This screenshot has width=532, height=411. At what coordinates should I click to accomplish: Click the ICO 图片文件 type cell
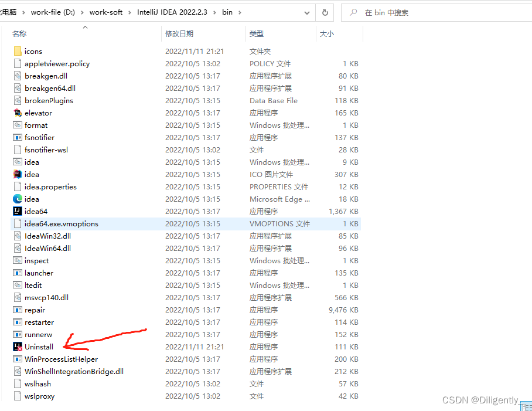271,175
